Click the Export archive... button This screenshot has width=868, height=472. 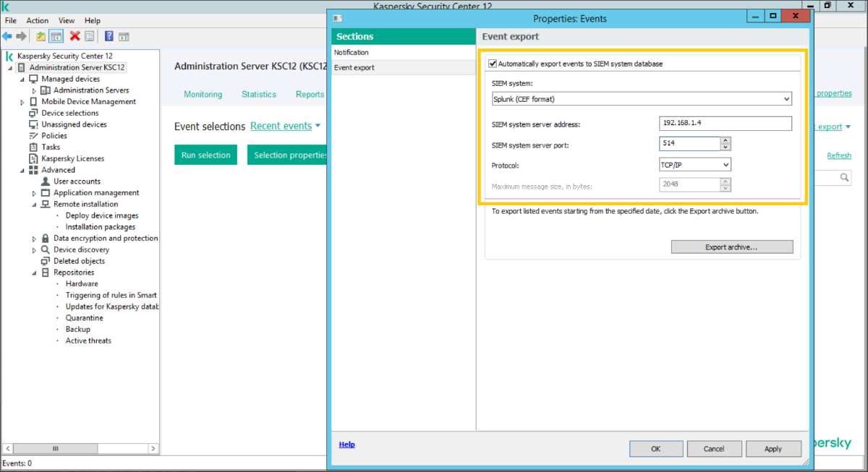pos(732,247)
